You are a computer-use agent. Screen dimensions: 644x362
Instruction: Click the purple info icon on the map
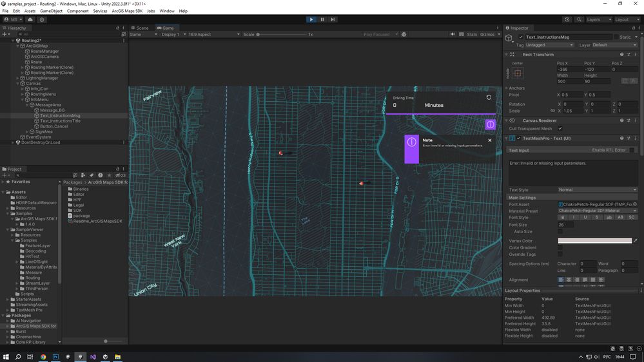490,124
